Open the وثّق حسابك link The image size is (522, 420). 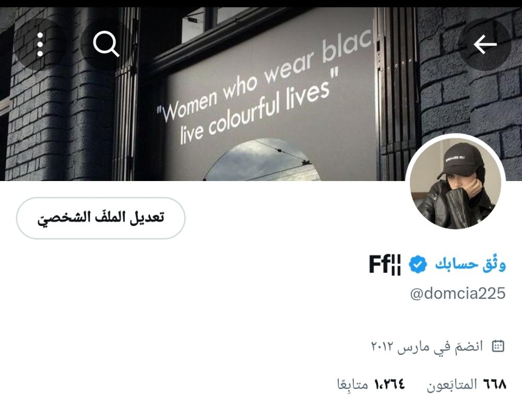point(470,265)
